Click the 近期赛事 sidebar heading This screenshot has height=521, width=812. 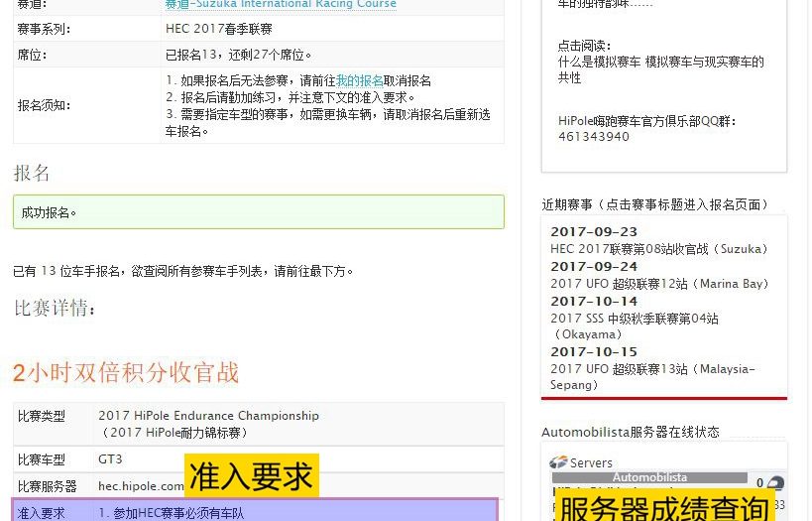654,204
